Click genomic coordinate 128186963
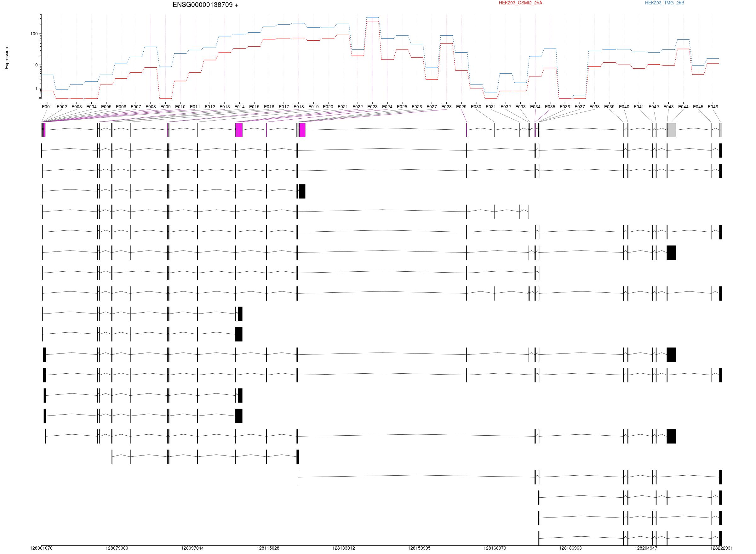The width and height of the screenshot is (756, 554). tap(570, 548)
